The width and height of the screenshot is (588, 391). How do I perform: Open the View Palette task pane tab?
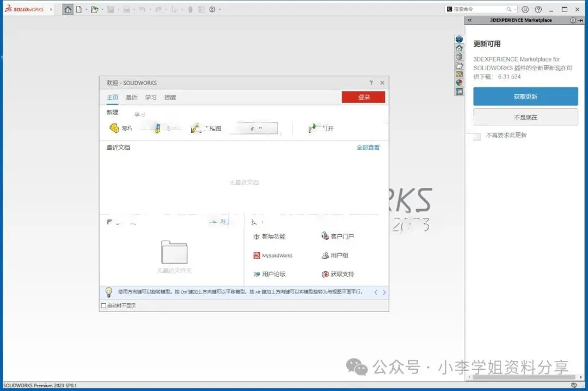click(459, 74)
